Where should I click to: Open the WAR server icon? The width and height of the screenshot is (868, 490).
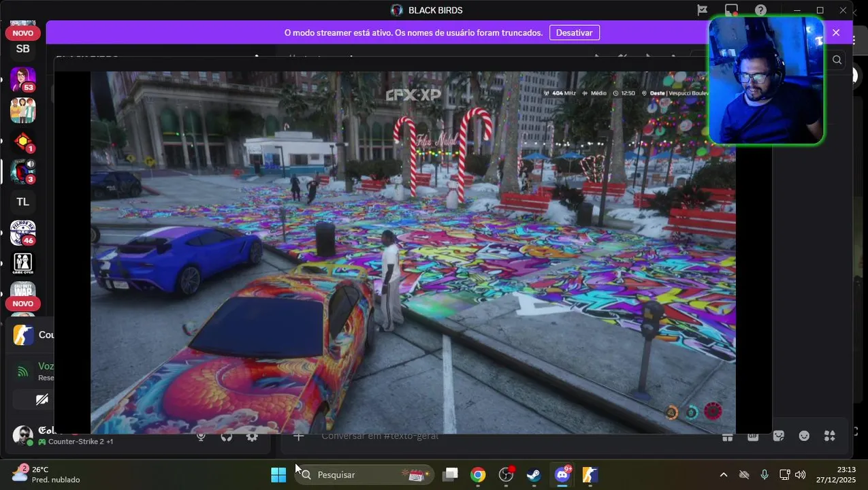click(23, 291)
